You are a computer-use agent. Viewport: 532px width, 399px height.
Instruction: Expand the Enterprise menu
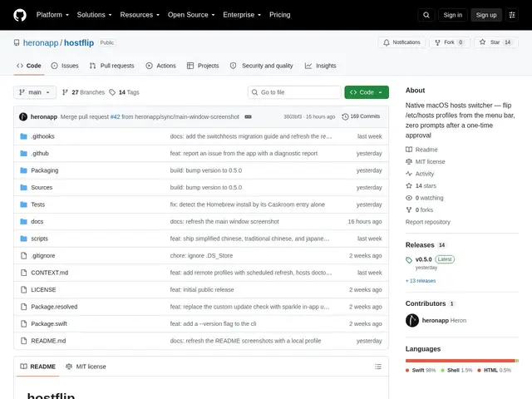[242, 15]
